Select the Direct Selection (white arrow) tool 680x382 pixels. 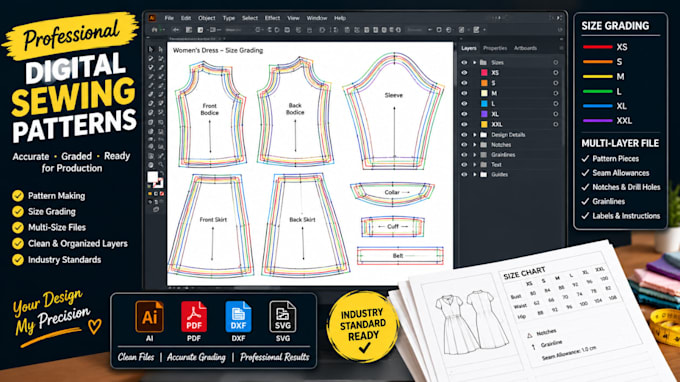point(160,49)
